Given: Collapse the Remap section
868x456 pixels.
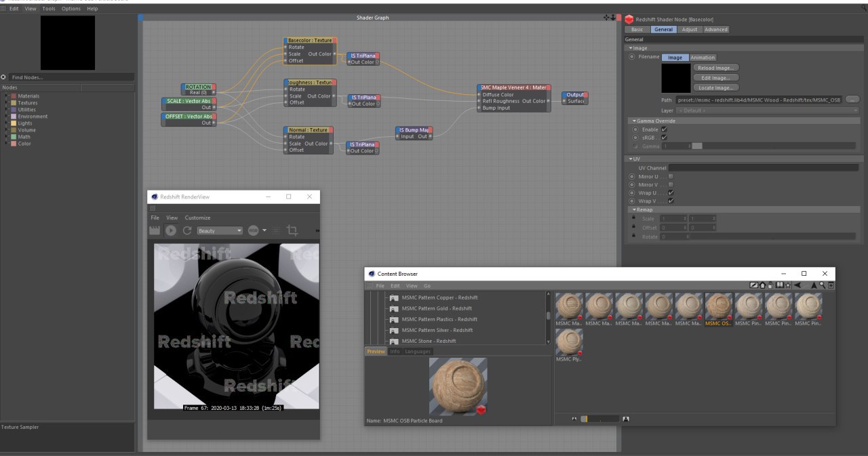Looking at the screenshot, I should (634, 209).
